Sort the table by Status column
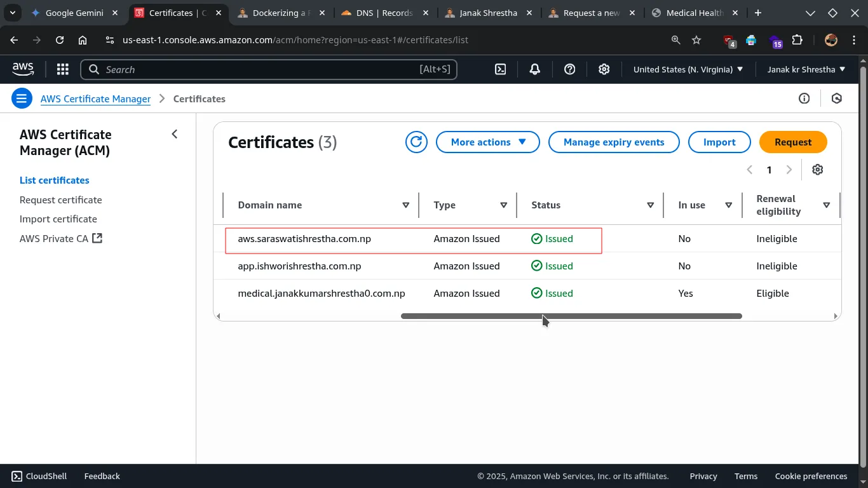The width and height of the screenshot is (868, 488). point(650,205)
